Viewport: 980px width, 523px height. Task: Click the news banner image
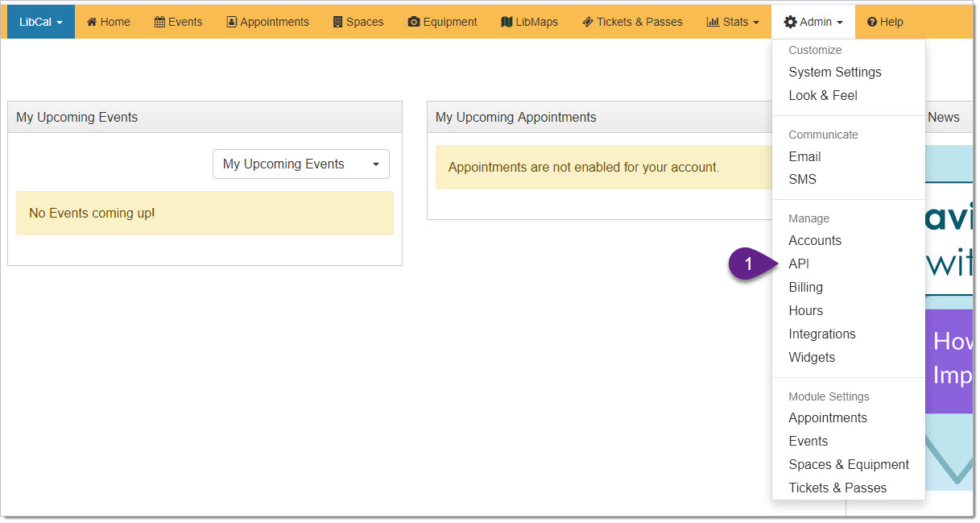tap(949, 322)
